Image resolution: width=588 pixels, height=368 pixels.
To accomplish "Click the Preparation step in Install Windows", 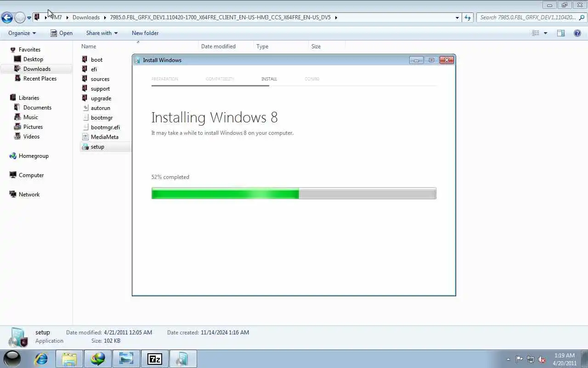I will point(164,79).
